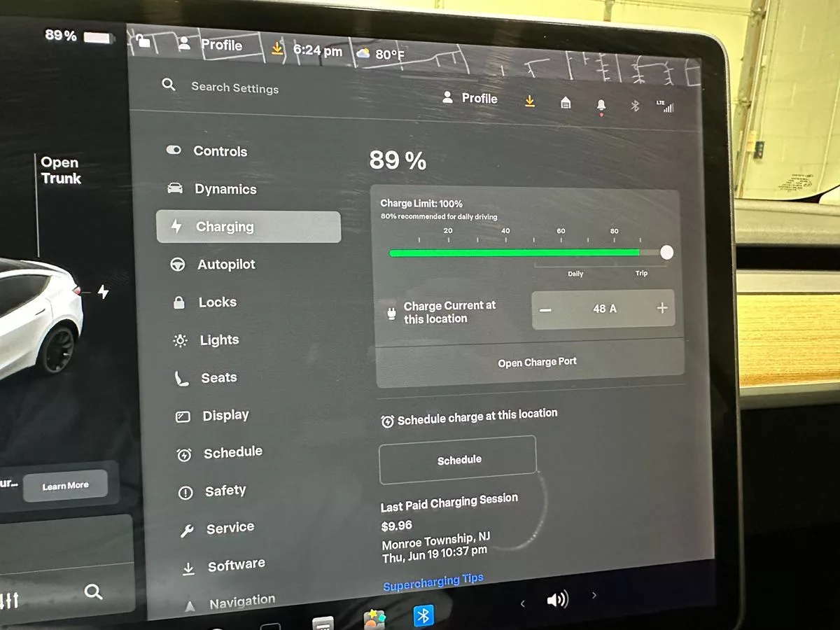Tap Open Trunk on the car view
The height and width of the screenshot is (630, 840).
coord(60,171)
